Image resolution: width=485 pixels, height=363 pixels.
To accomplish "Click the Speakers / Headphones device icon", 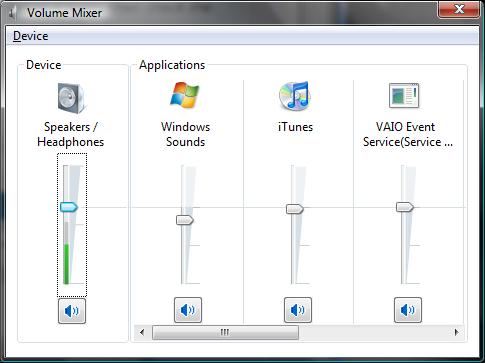I will pyautogui.click(x=72, y=98).
